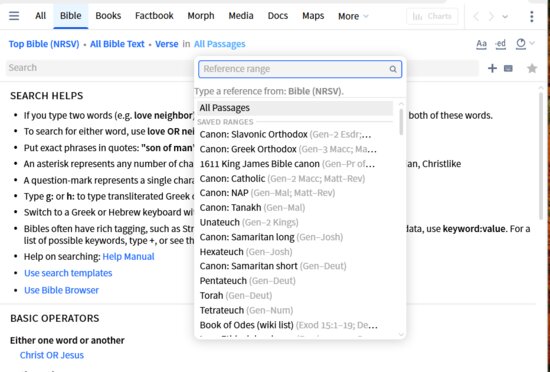Image resolution: width=550 pixels, height=372 pixels.
Task: Open the hamburger menu icon
Action: click(14, 16)
